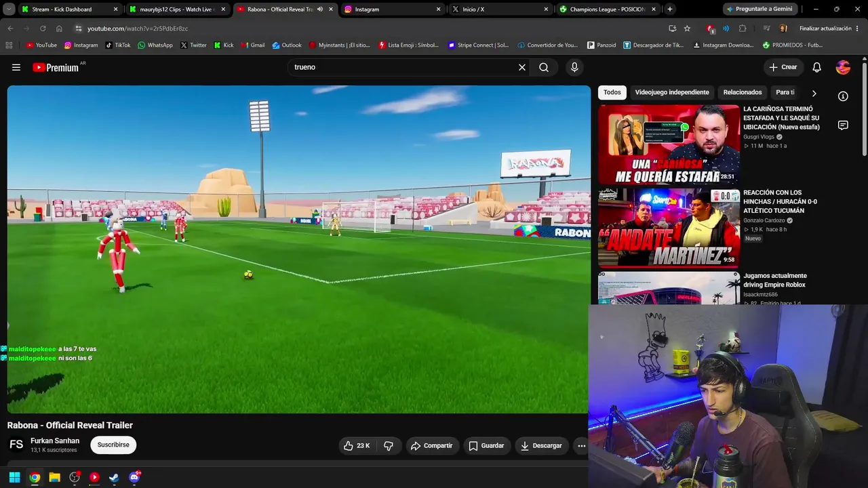The image size is (868, 488).
Task: Submit search with the magnifier icon
Action: 544,67
